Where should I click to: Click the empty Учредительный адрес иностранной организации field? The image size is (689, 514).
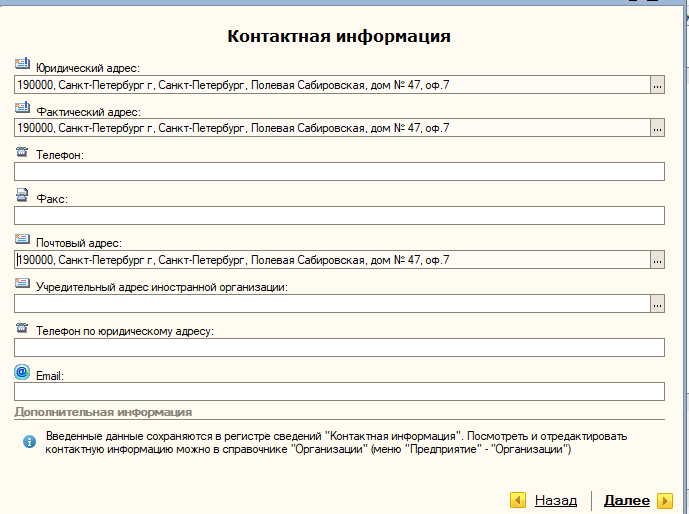coord(332,304)
